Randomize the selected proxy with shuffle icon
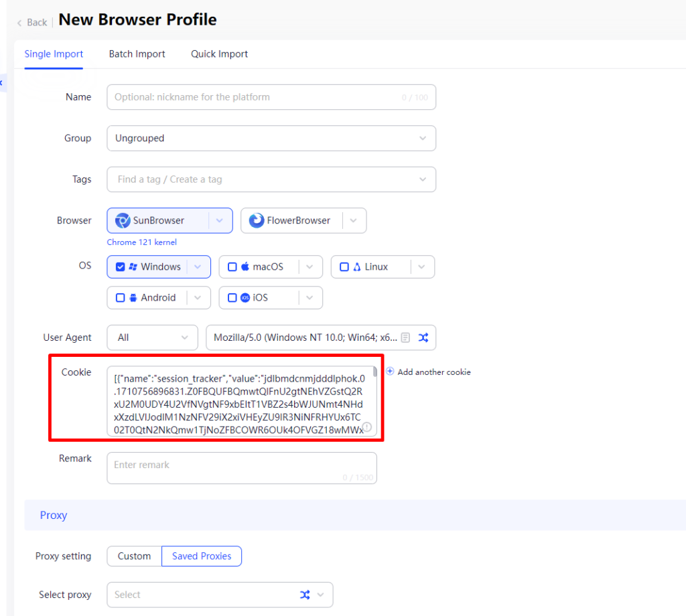The width and height of the screenshot is (686, 616). 305,595
